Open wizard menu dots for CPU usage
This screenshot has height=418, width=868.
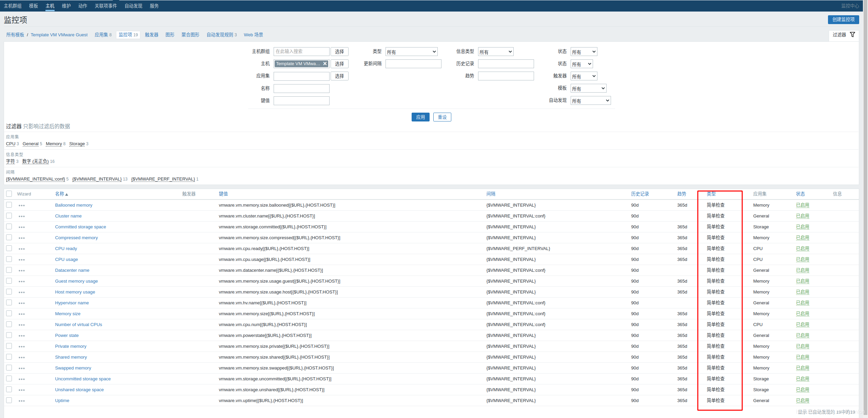pos(22,260)
